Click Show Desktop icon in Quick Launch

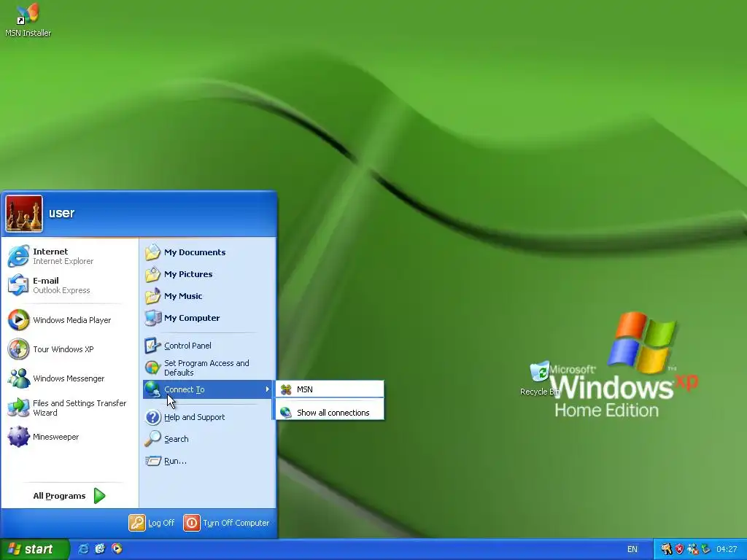100,549
